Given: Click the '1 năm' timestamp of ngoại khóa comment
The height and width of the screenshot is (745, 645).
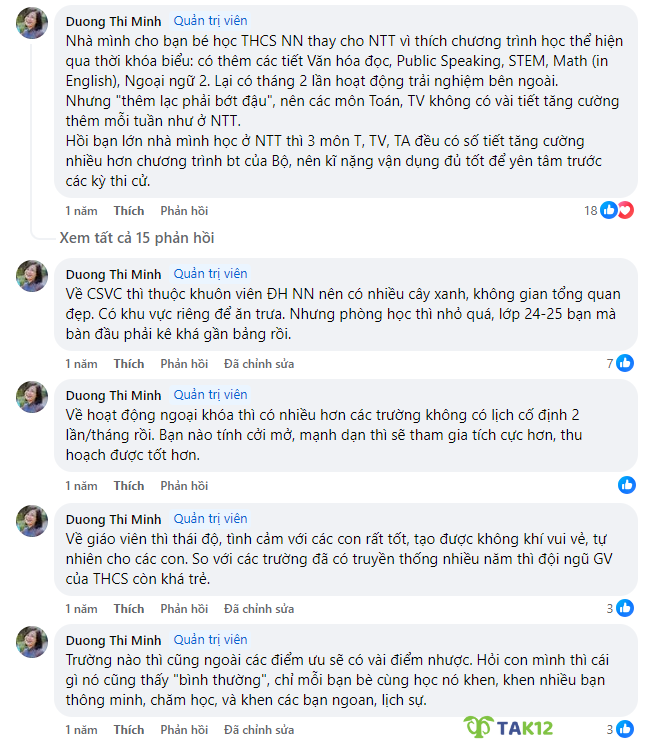Looking at the screenshot, I should 82,486.
